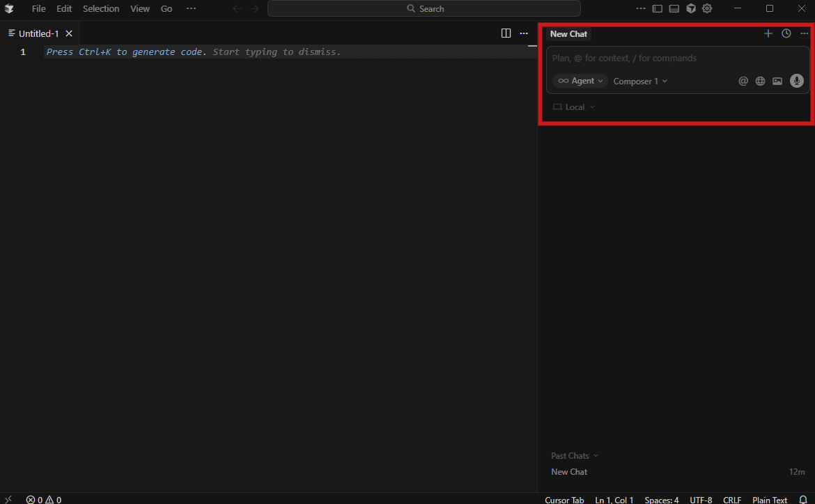
Task: Attach an image using the picture icon
Action: point(777,81)
